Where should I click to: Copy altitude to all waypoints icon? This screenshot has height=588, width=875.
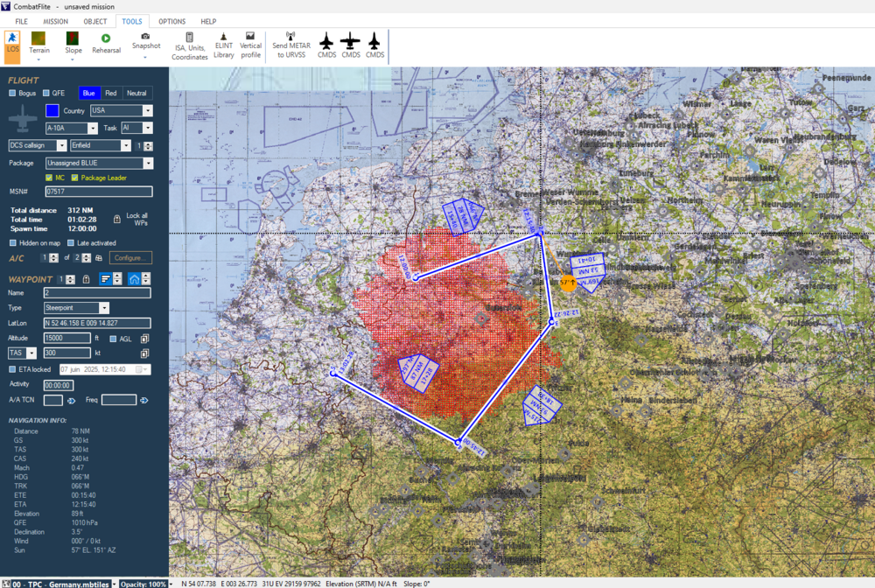coord(144,338)
